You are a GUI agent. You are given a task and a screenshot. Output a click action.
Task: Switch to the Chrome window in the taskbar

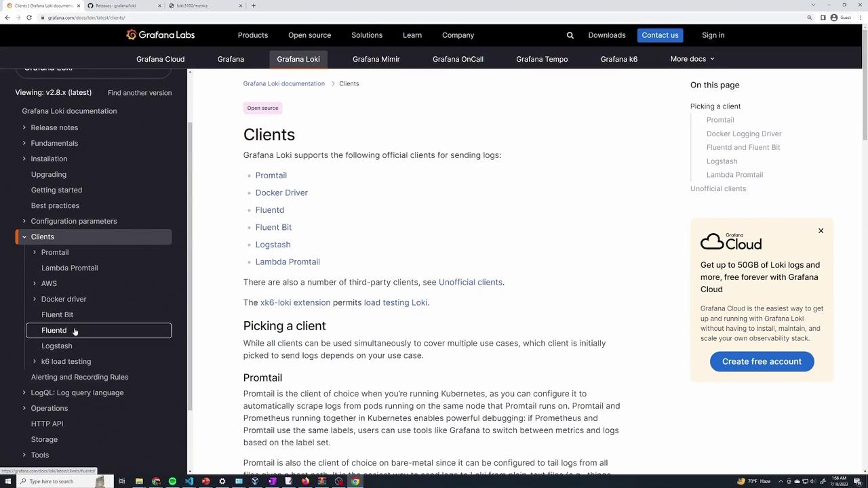coord(355,481)
